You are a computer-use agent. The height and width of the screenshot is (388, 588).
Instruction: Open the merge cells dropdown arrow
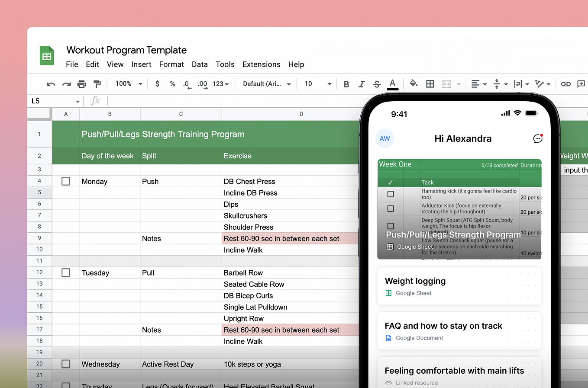coord(459,84)
